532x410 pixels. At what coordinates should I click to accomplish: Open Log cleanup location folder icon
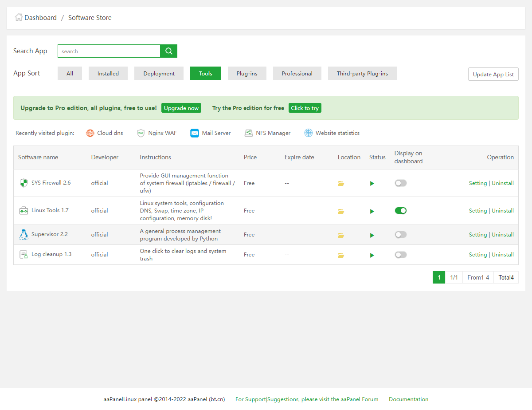click(341, 255)
